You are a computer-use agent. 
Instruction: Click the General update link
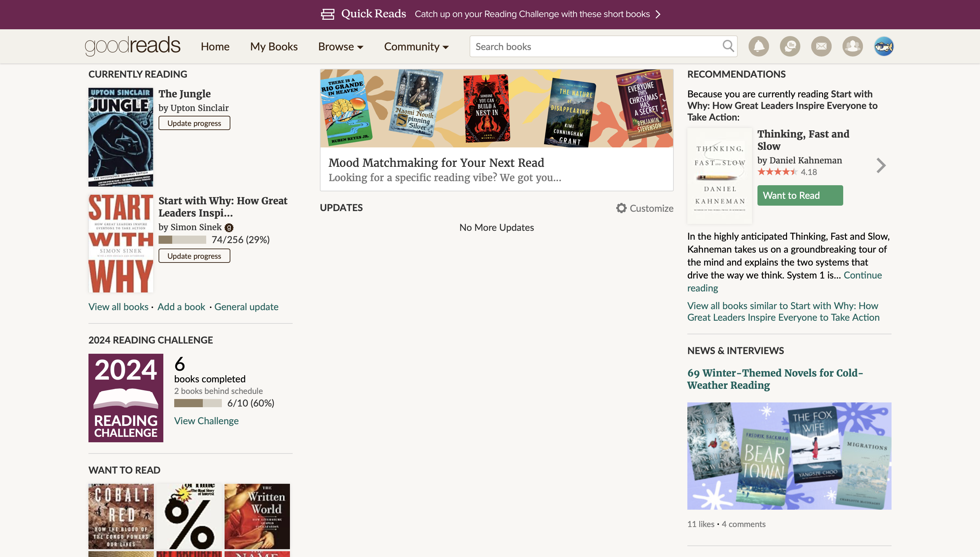246,307
